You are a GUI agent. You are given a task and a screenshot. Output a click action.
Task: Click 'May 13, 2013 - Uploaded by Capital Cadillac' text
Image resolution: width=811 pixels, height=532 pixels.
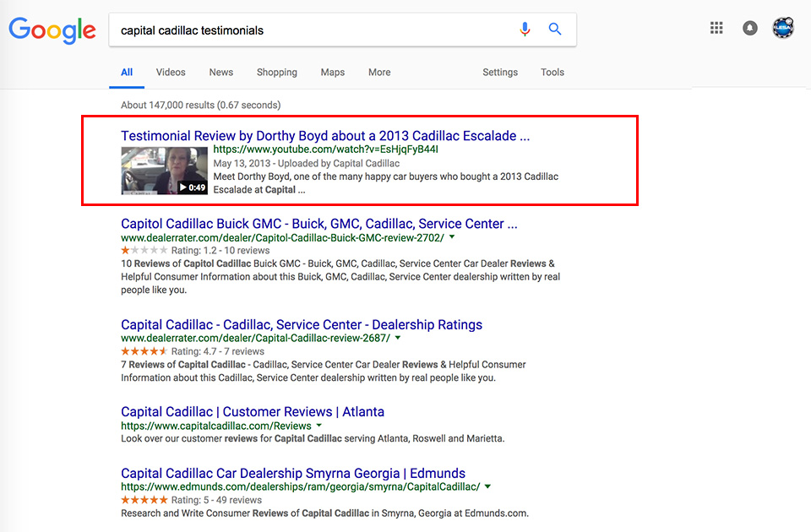point(306,163)
